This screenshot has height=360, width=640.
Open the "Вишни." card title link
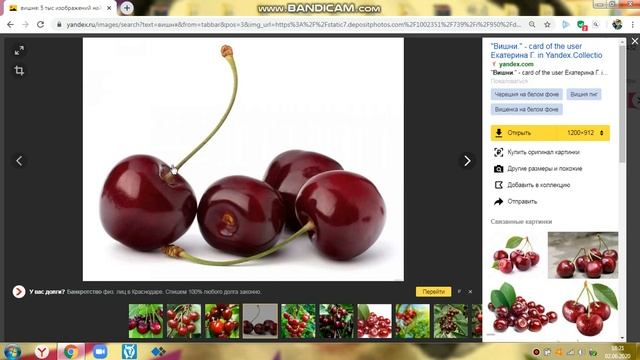(x=546, y=51)
